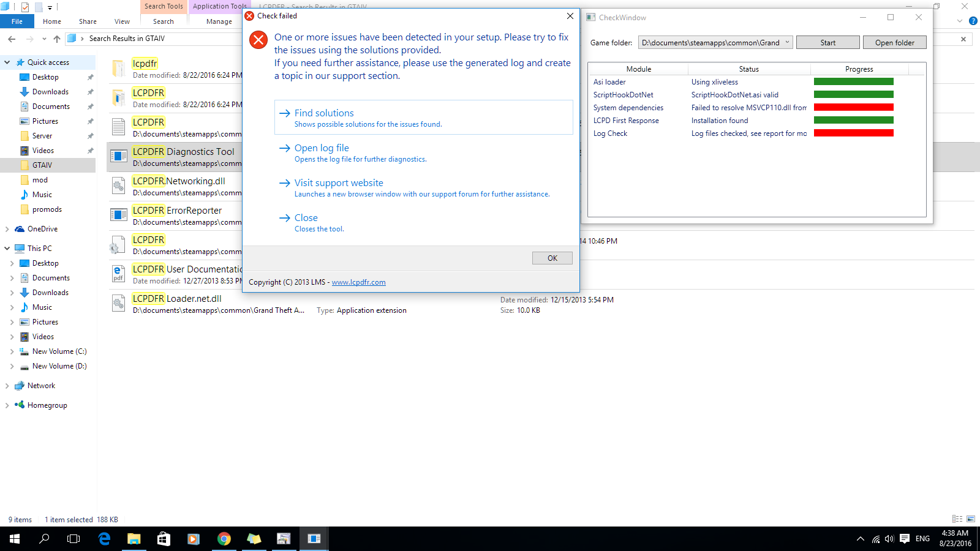Open Action Center notifications icon

pyautogui.click(x=905, y=539)
